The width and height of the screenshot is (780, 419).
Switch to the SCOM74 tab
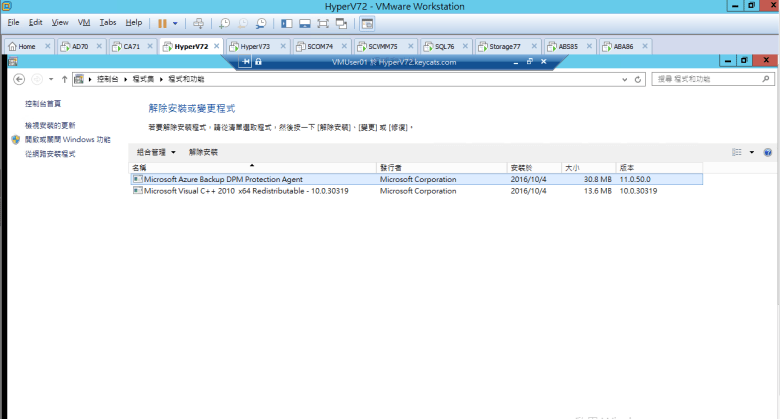click(320, 46)
